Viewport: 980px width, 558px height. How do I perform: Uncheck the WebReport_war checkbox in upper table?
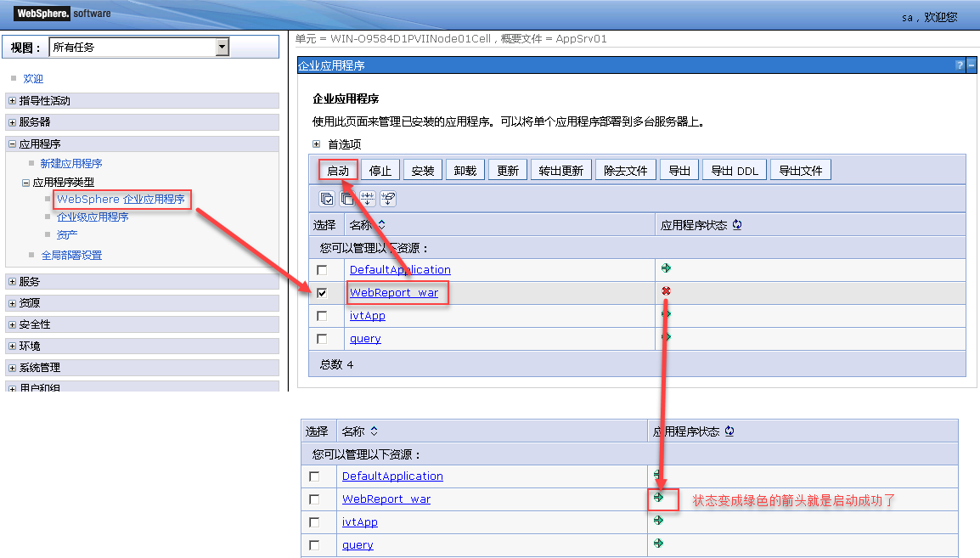[x=322, y=293]
